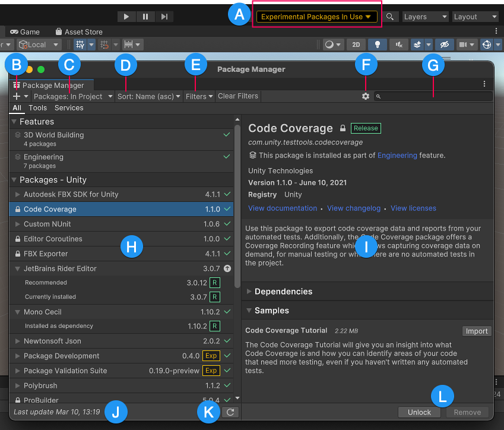This screenshot has height=430, width=504.
Task: Toggle scene audio mute
Action: coord(399,45)
